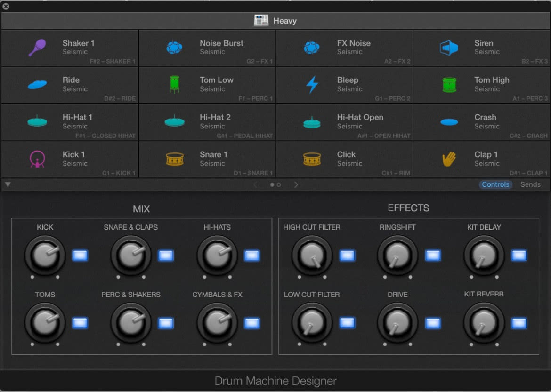Toggle the TOMS mix enable button
The height and width of the screenshot is (392, 551).
point(80,323)
